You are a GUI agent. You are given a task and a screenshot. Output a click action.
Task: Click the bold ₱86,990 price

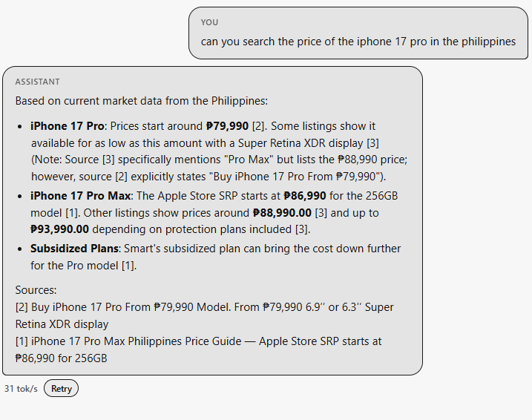pos(305,196)
